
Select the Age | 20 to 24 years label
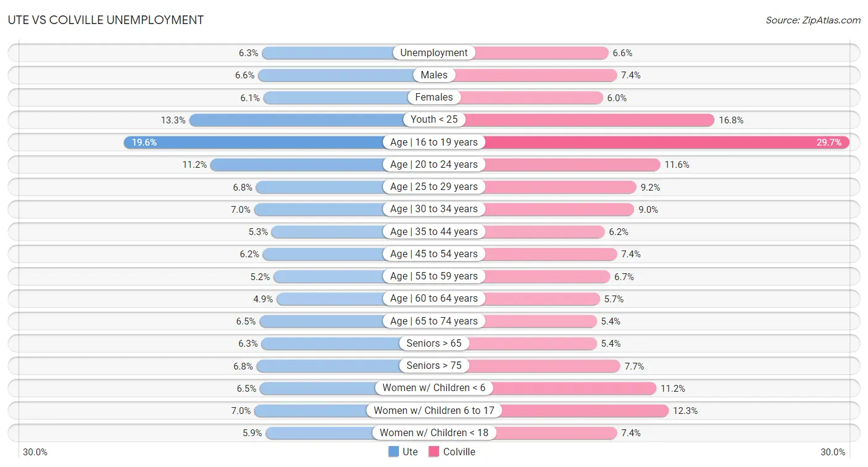434,165
